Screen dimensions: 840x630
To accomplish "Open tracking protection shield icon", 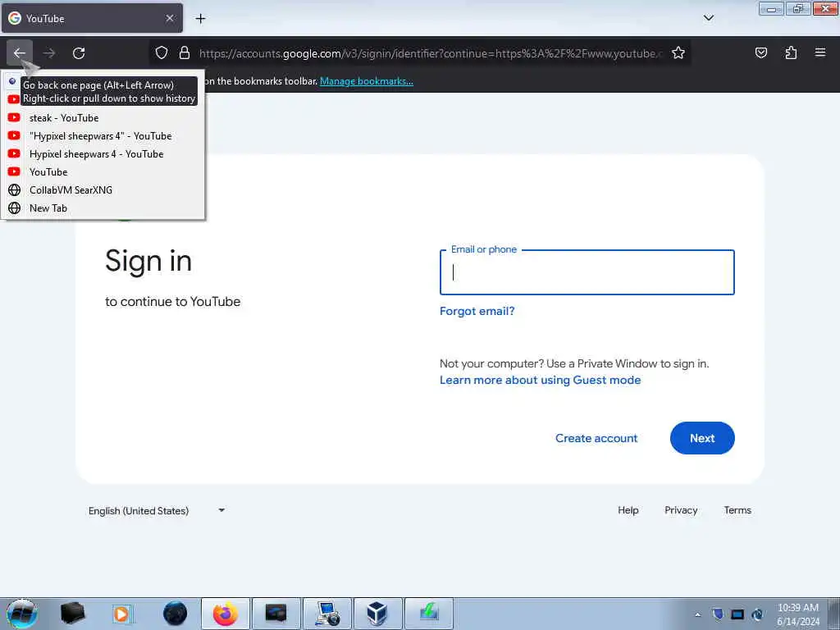I will [x=162, y=53].
